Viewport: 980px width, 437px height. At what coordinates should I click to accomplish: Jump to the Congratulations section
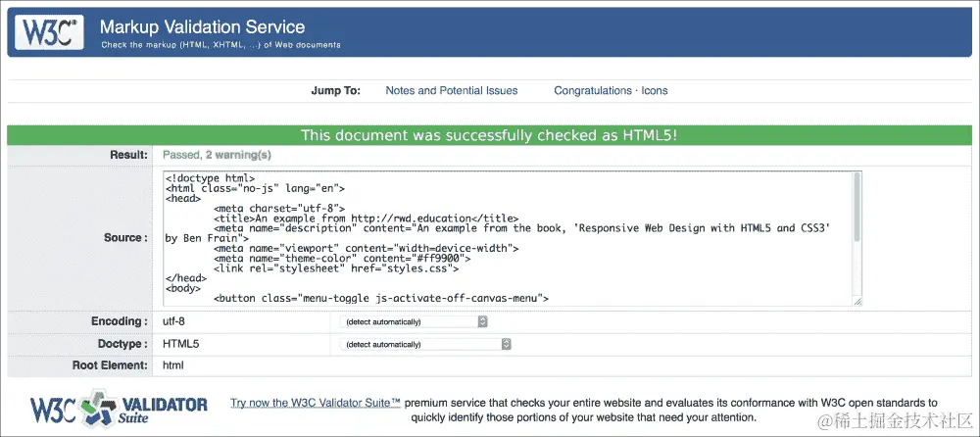(593, 91)
